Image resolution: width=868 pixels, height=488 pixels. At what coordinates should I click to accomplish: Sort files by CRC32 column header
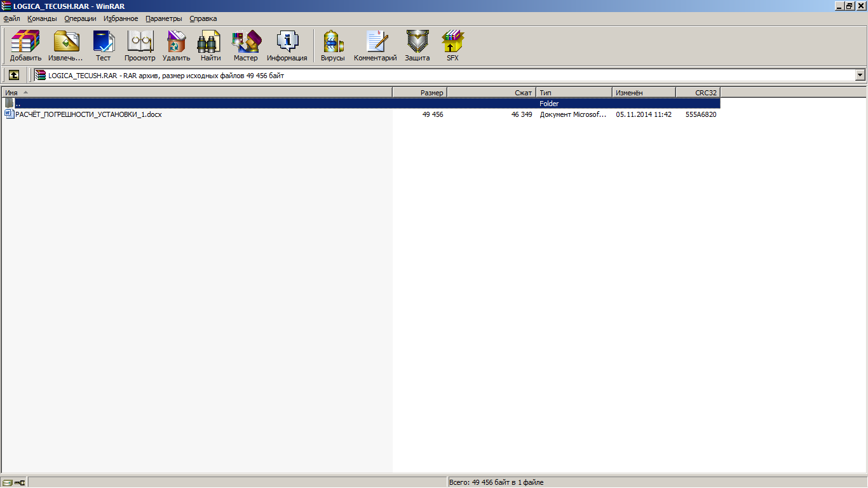pos(698,93)
